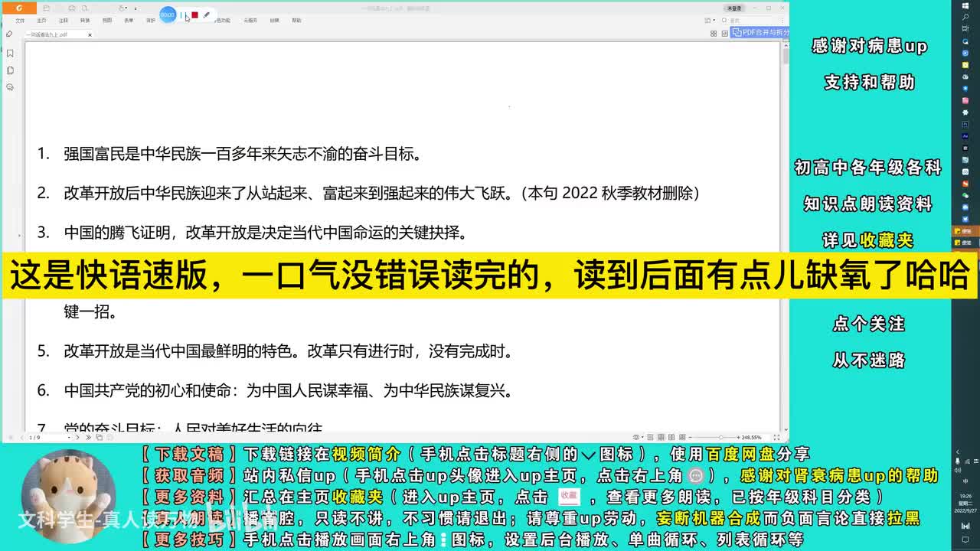
Task: Open Windows Start button on taskbar
Action: coord(965,5)
